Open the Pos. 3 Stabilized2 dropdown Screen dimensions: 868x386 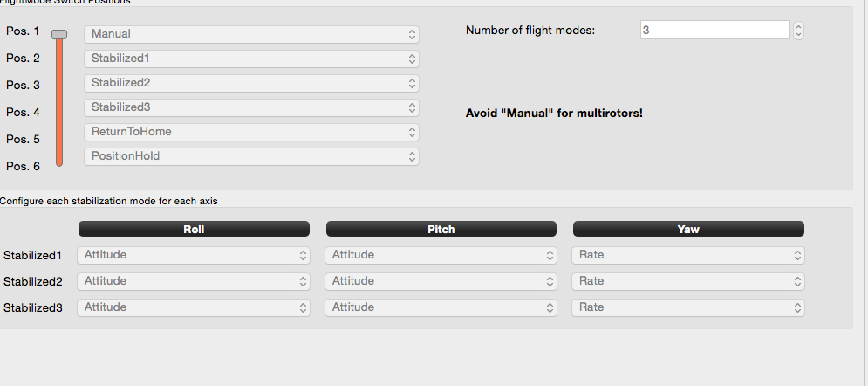click(x=251, y=83)
